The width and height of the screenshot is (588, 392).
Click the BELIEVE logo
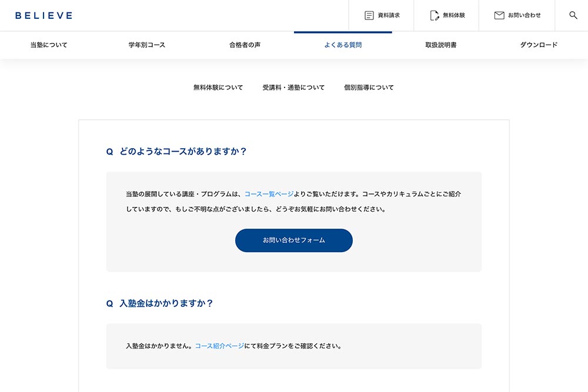tap(44, 15)
